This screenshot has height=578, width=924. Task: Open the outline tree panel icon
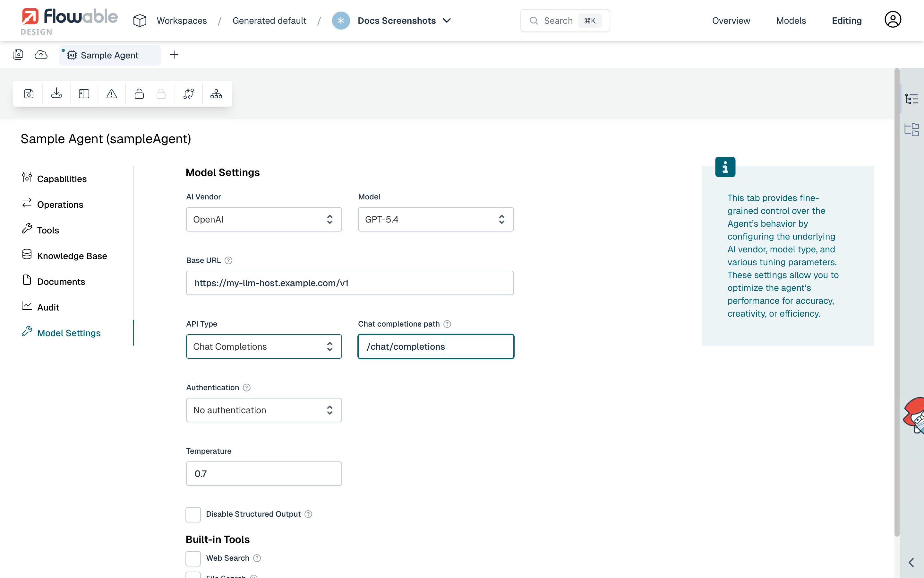pos(912,99)
